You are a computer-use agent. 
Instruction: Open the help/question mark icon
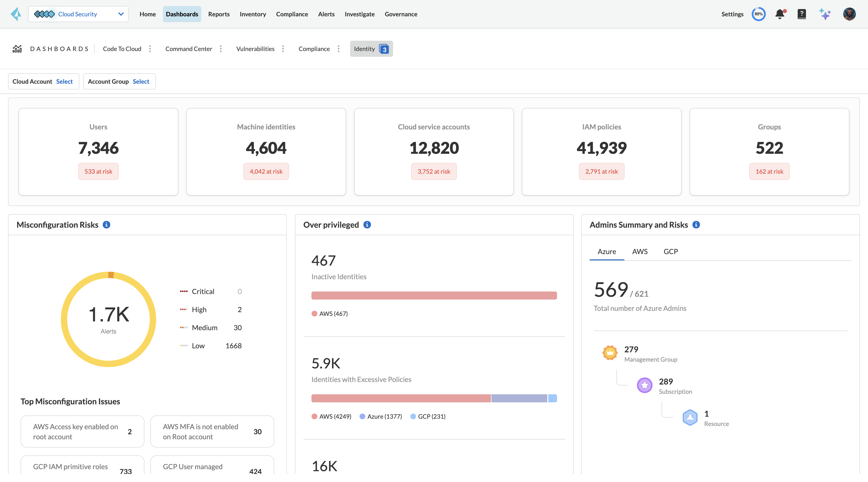[802, 14]
